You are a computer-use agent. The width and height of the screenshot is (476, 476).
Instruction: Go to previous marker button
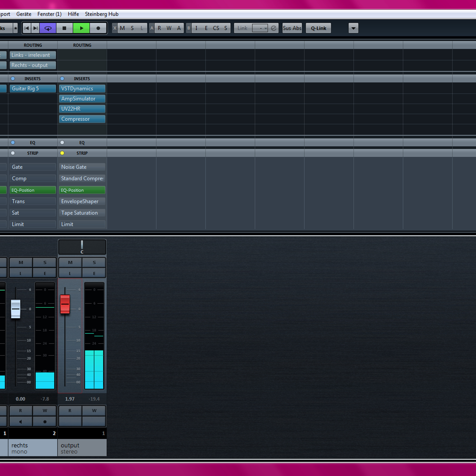tap(27, 28)
